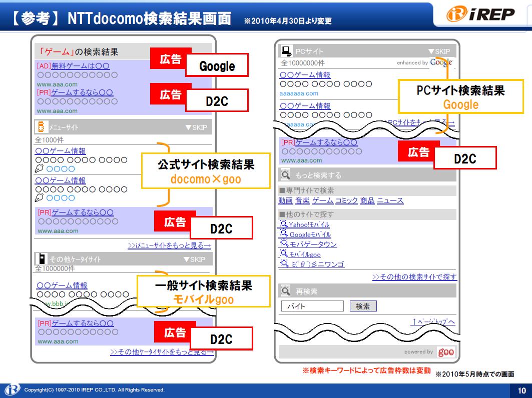Image resolution: width=532 pixels, height=398 pixels.
Task: Click the iREP footer logo
Action: click(12, 390)
